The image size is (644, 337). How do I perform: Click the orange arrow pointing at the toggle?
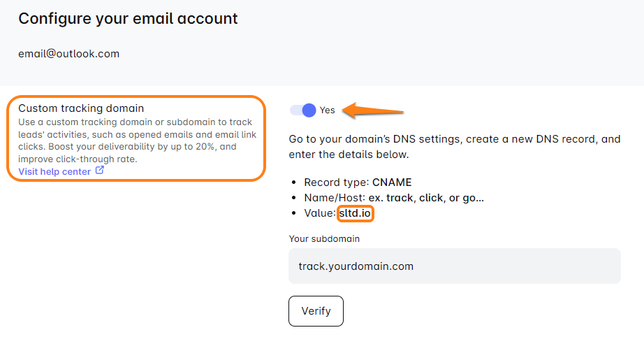point(376,110)
